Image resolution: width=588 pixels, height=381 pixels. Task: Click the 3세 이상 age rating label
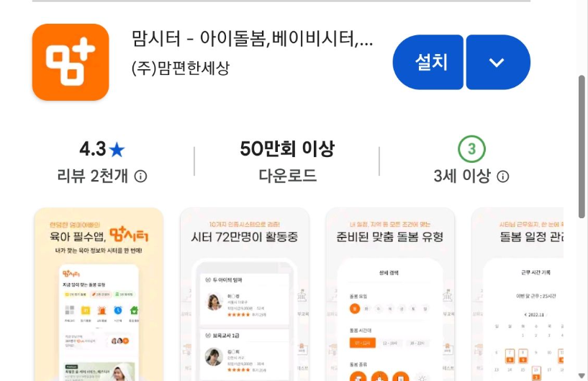click(462, 176)
